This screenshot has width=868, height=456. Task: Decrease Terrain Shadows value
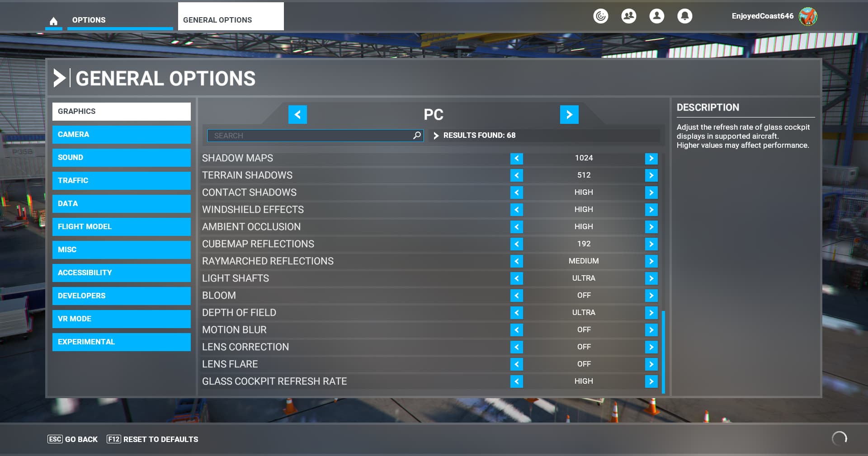tap(517, 175)
